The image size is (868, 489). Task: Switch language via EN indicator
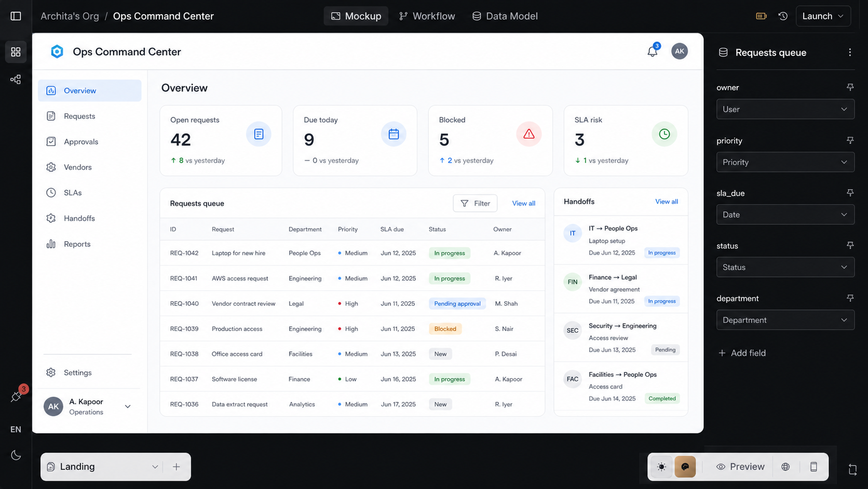tap(16, 429)
